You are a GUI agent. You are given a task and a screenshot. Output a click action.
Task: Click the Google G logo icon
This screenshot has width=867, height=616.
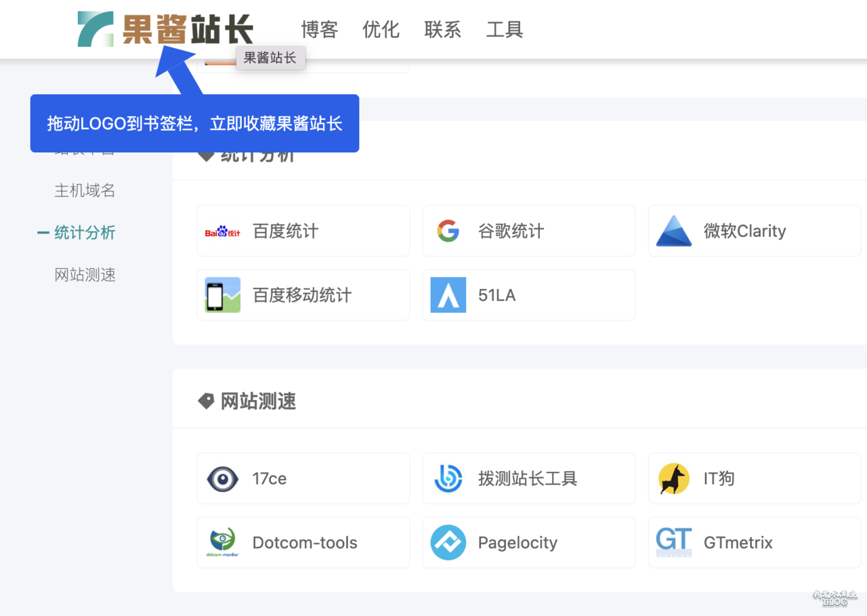[448, 232]
